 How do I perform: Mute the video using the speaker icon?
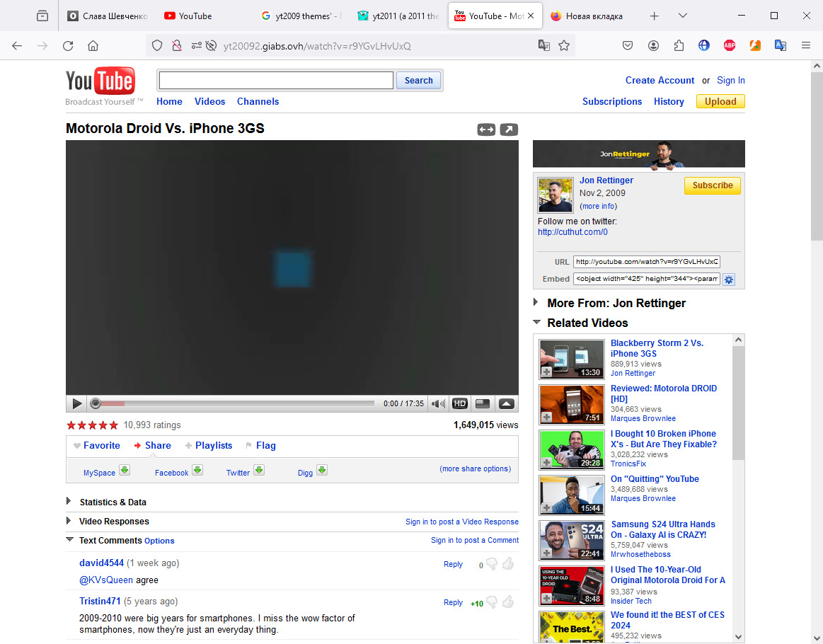pyautogui.click(x=439, y=404)
